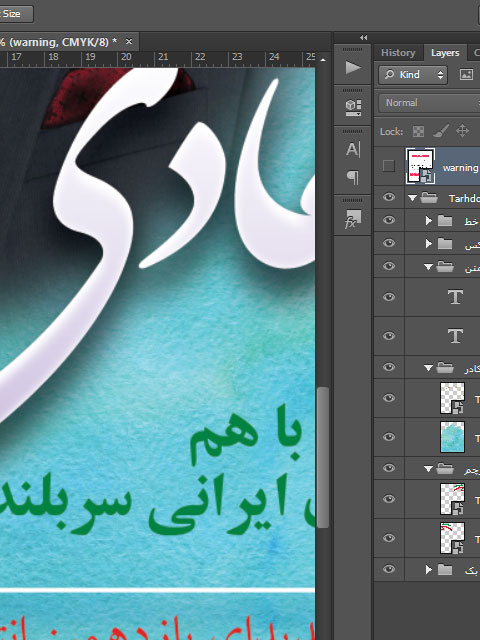The width and height of the screenshot is (480, 640).
Task: Open the Character panel icon
Action: [353, 149]
